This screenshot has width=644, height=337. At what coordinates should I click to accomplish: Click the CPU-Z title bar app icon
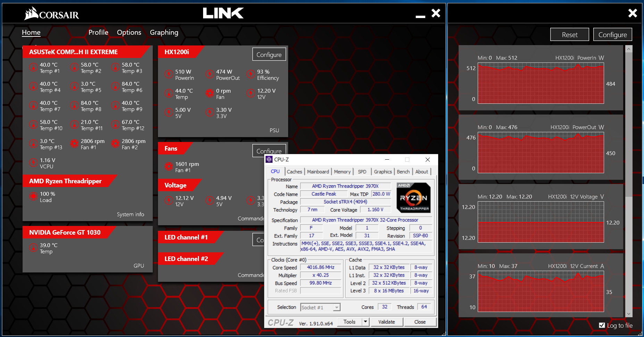click(x=269, y=159)
